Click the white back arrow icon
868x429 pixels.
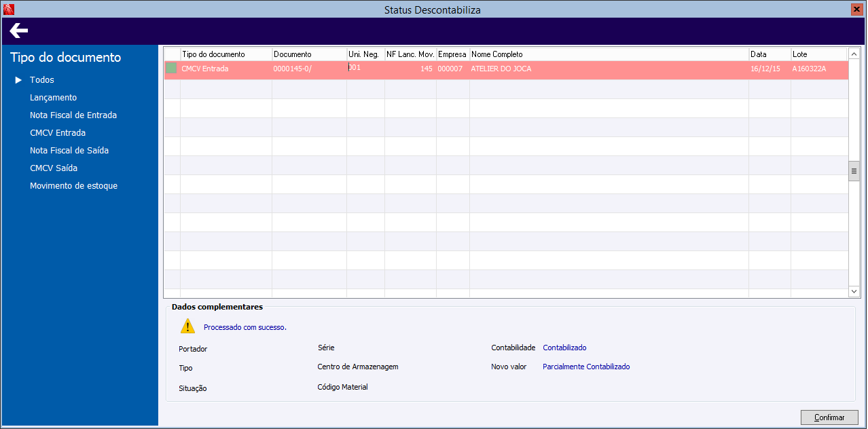19,30
